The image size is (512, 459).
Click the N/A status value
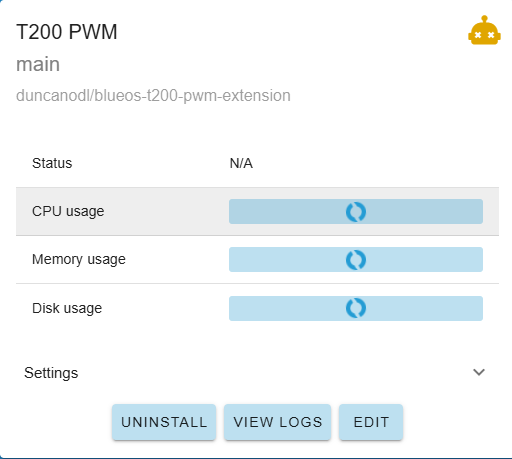pos(241,163)
